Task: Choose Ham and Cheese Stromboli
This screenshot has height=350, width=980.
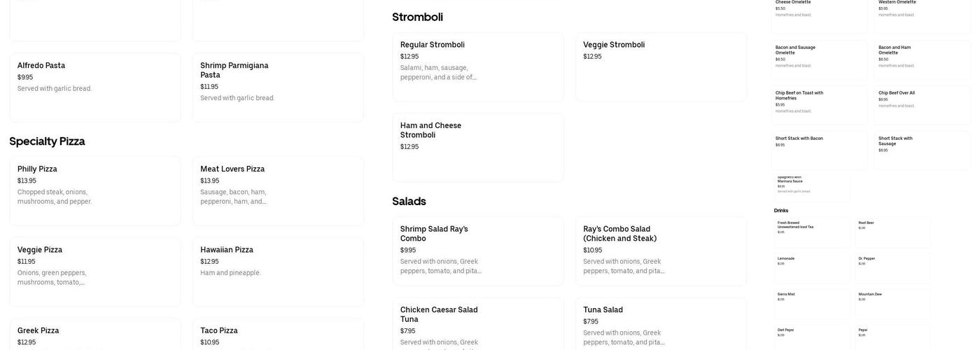Action: [478, 147]
